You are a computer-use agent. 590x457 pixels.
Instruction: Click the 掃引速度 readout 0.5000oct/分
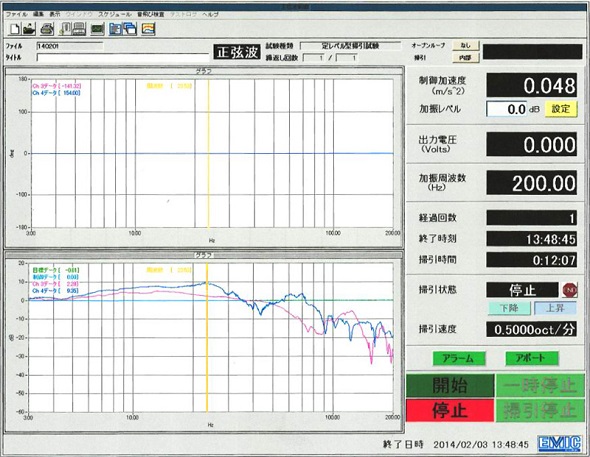[532, 329]
